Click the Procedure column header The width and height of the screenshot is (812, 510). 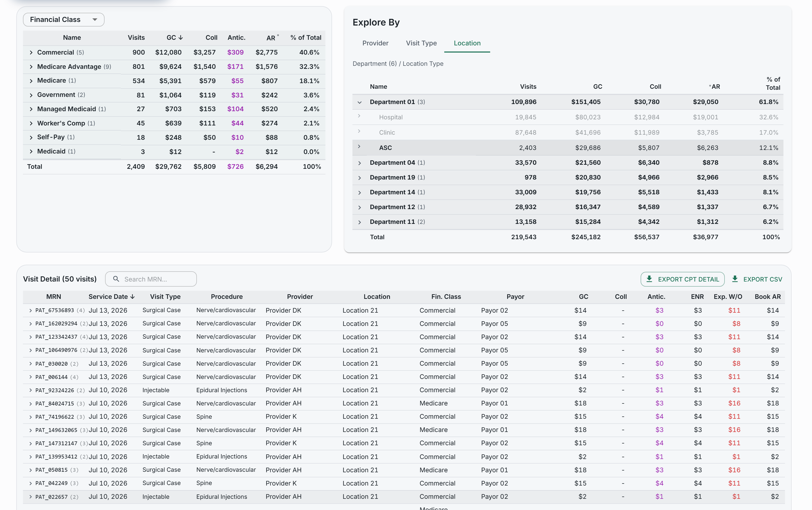227,297
